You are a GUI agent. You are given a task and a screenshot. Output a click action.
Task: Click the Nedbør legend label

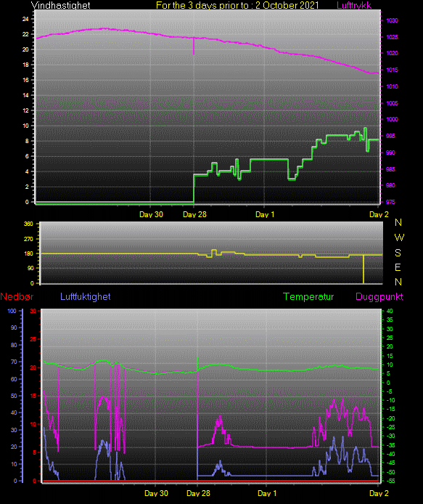17,296
